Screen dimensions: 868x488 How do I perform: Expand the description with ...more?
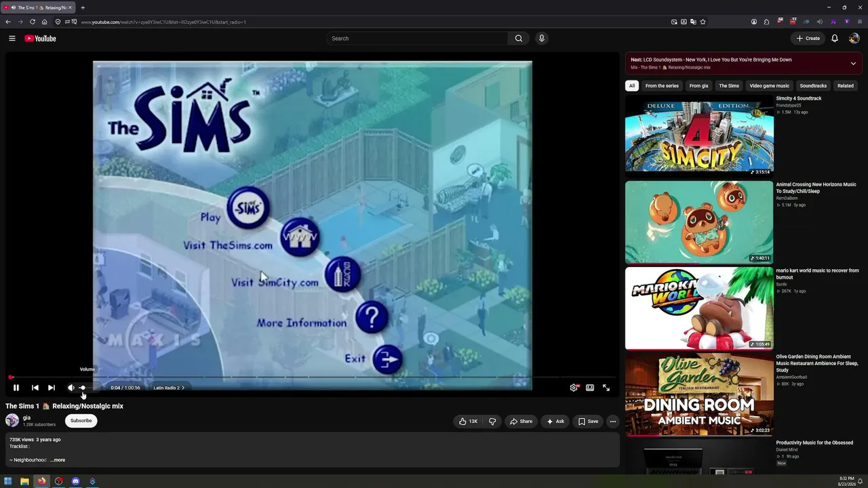point(58,460)
